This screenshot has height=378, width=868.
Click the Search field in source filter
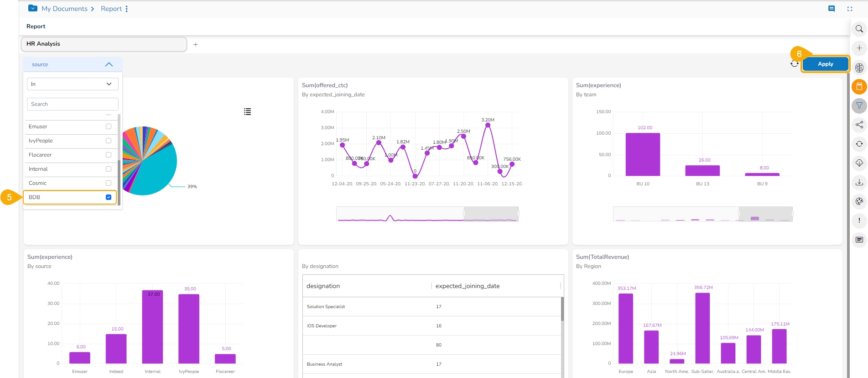73,104
